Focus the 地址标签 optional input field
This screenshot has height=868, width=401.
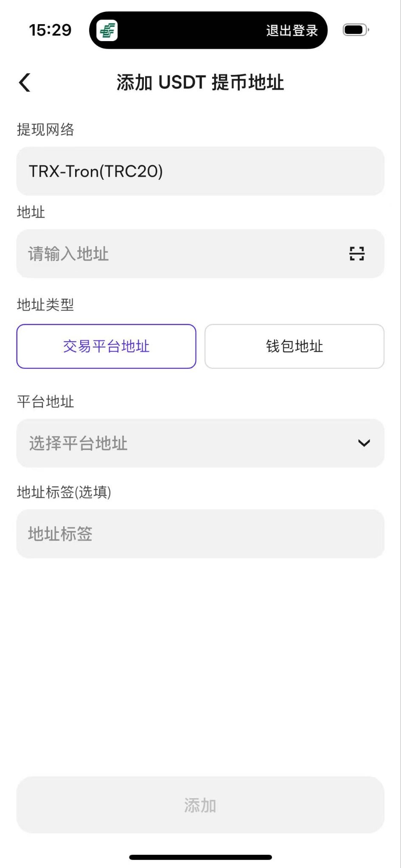[x=200, y=534]
